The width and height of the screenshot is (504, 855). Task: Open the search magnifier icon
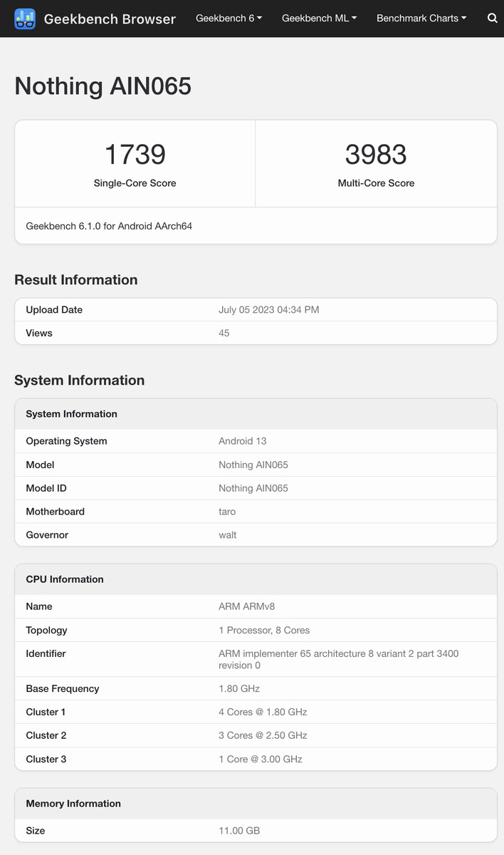point(493,19)
